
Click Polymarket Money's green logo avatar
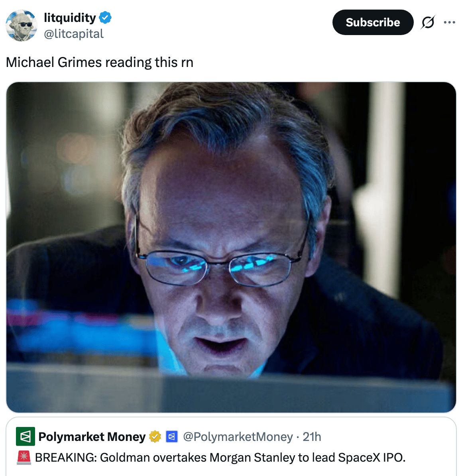(26, 437)
